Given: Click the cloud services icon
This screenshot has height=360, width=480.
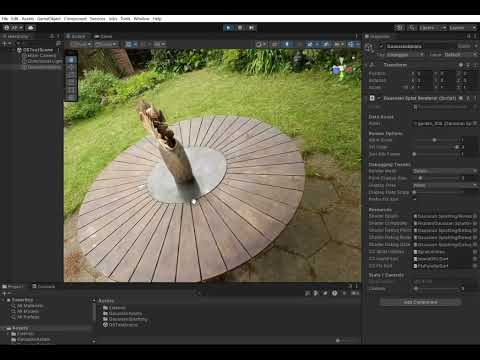Looking at the screenshot, I should tap(31, 28).
